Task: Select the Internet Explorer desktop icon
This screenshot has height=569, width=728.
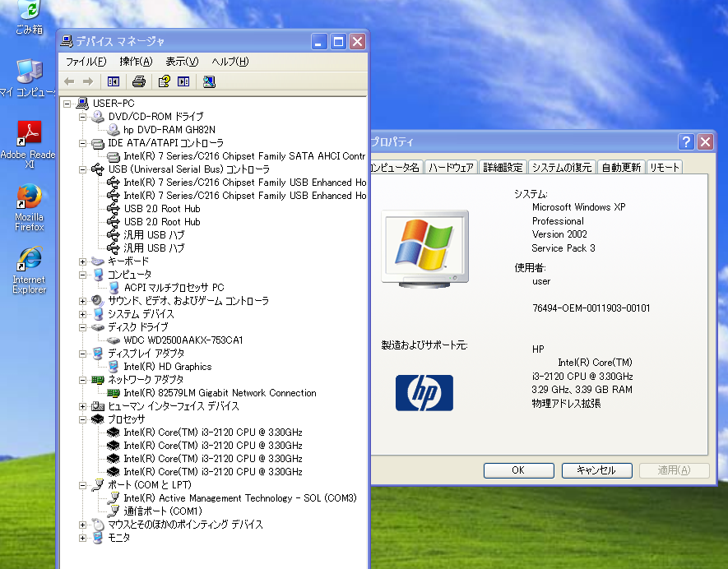Action: tap(29, 271)
